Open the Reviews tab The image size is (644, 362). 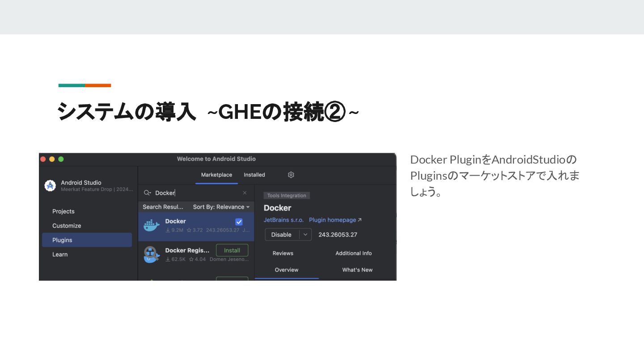283,253
